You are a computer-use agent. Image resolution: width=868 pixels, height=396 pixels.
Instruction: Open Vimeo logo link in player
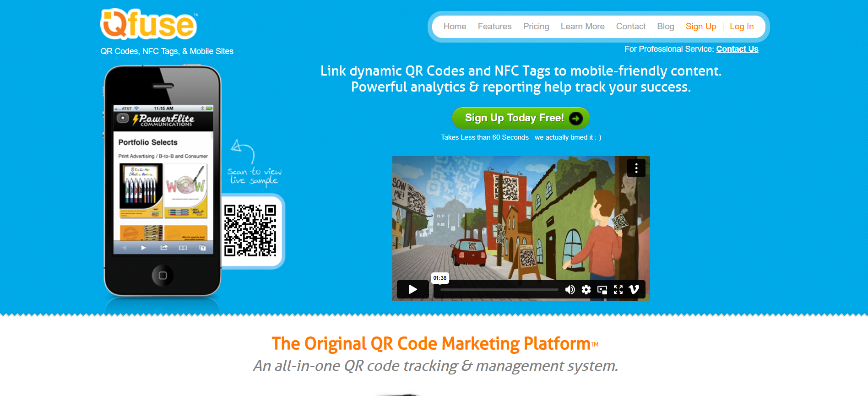(634, 289)
